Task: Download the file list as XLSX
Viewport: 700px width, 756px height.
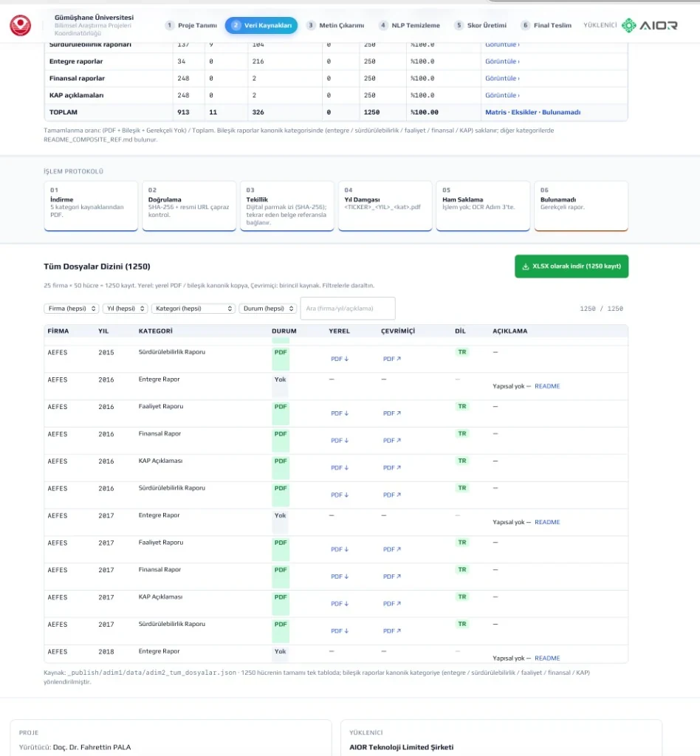Action: [572, 266]
